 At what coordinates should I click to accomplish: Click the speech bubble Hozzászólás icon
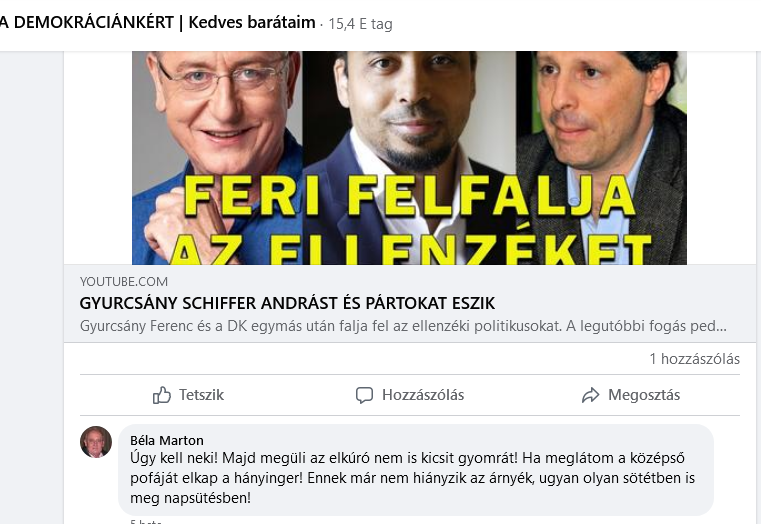tap(364, 395)
